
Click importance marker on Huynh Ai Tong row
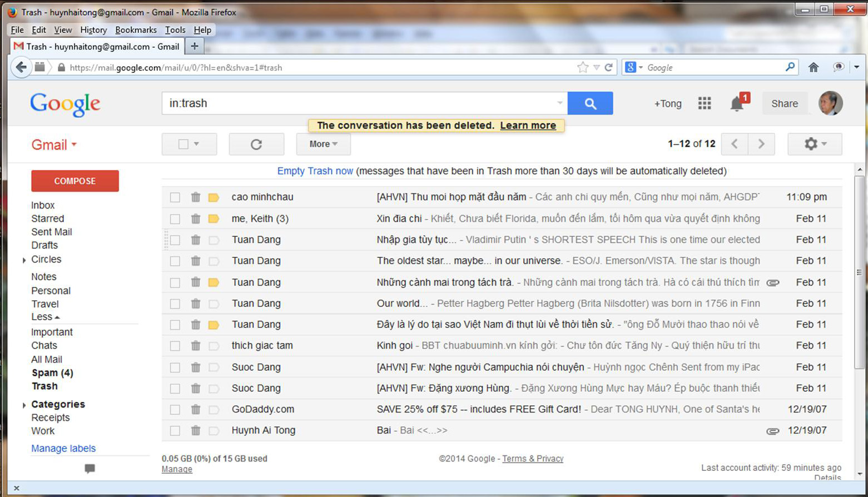tap(214, 431)
